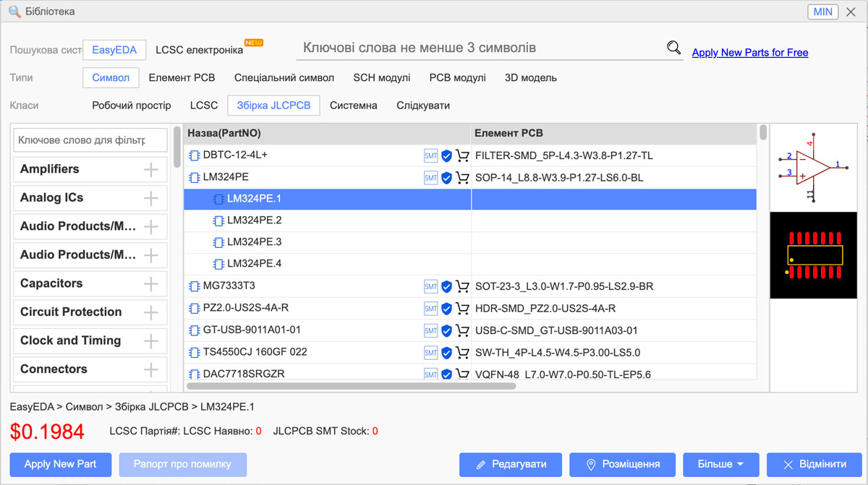Screen dimensions: 868x485
Task: Click the op-amp symbol preview thumbnail
Action: (x=813, y=168)
